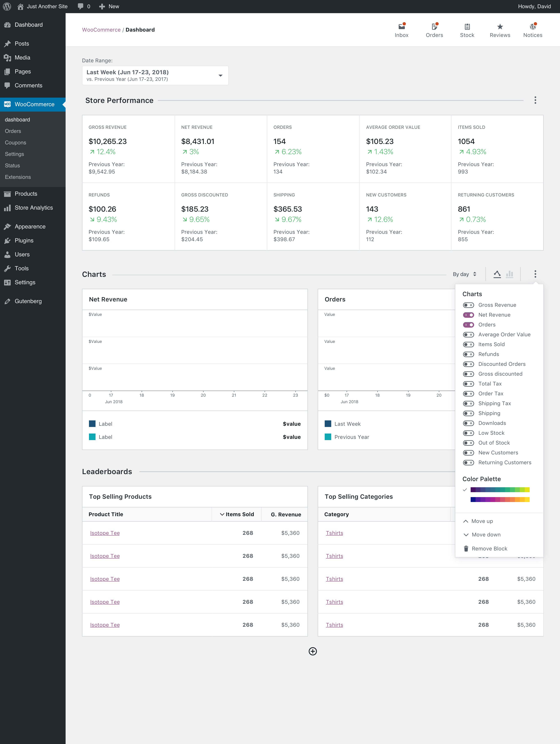Viewport: 560px width, 744px height.
Task: Turn on the Items Sold chart toggle
Action: (x=468, y=344)
